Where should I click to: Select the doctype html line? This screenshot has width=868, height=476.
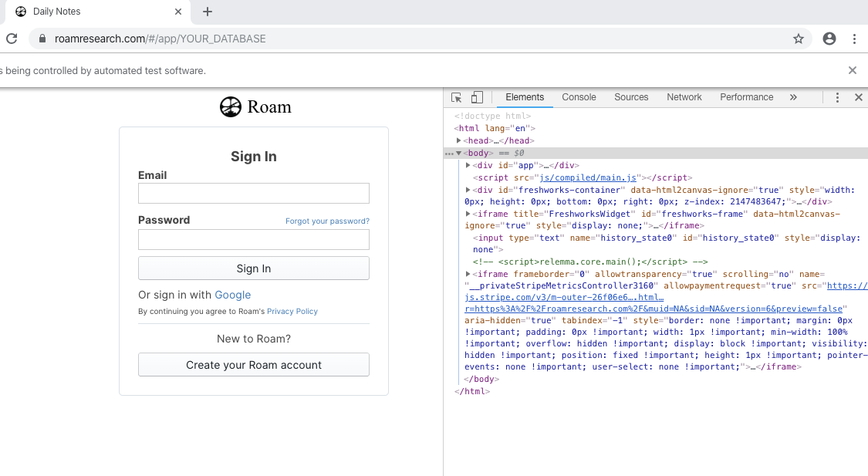click(x=493, y=116)
